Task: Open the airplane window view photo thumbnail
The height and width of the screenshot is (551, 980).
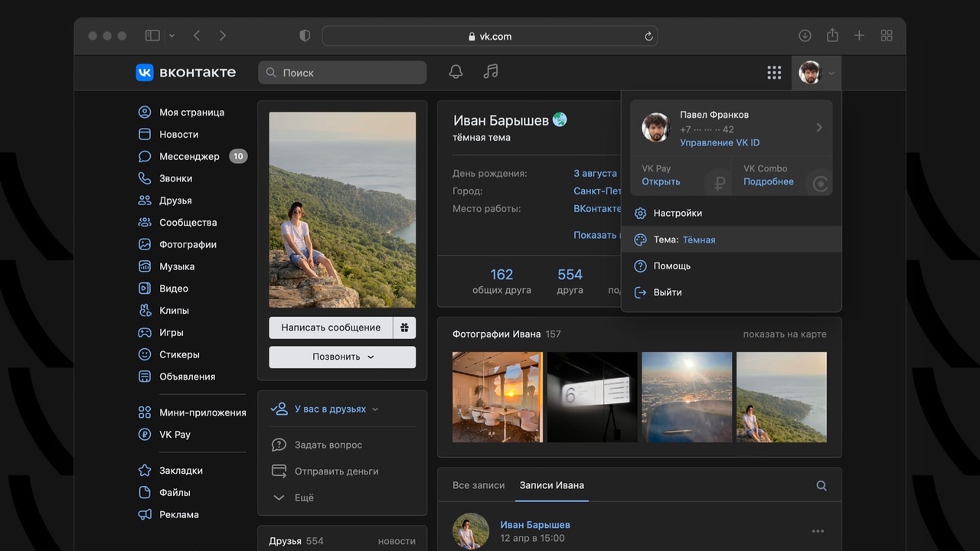Action: 687,397
